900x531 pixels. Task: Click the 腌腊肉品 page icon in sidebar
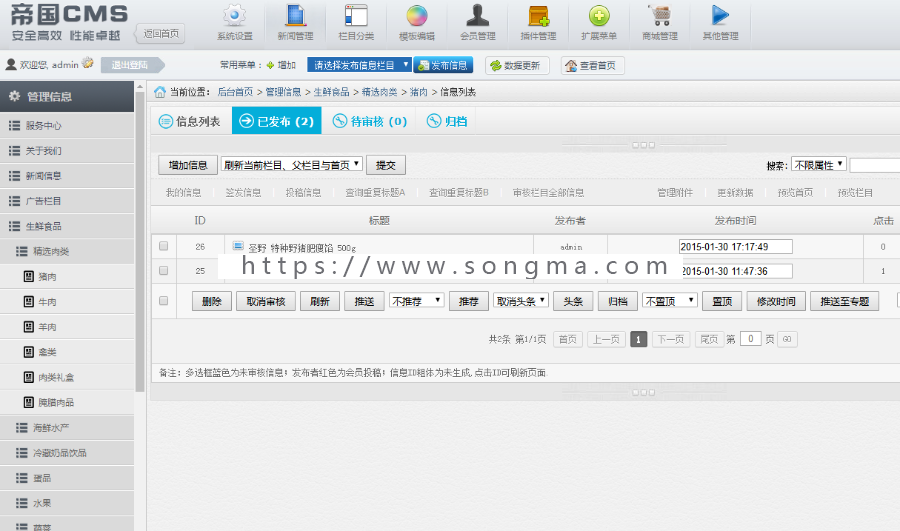(29, 402)
